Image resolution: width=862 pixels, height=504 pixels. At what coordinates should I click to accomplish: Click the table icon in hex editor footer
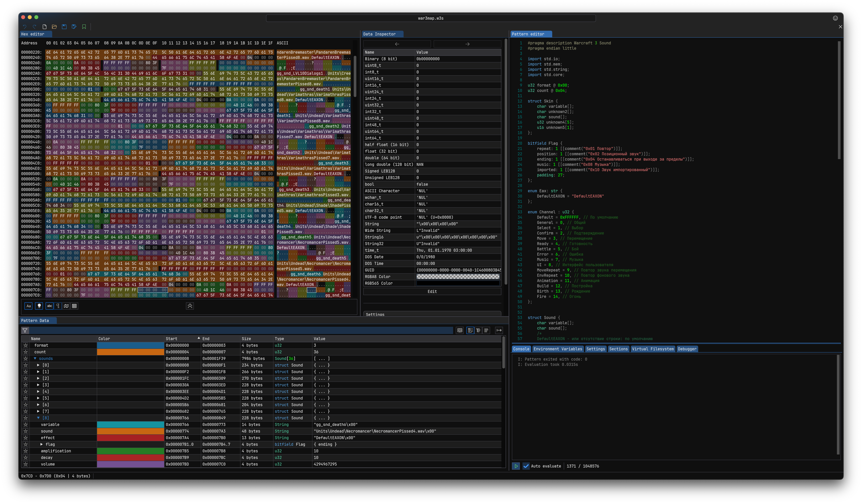coord(74,306)
